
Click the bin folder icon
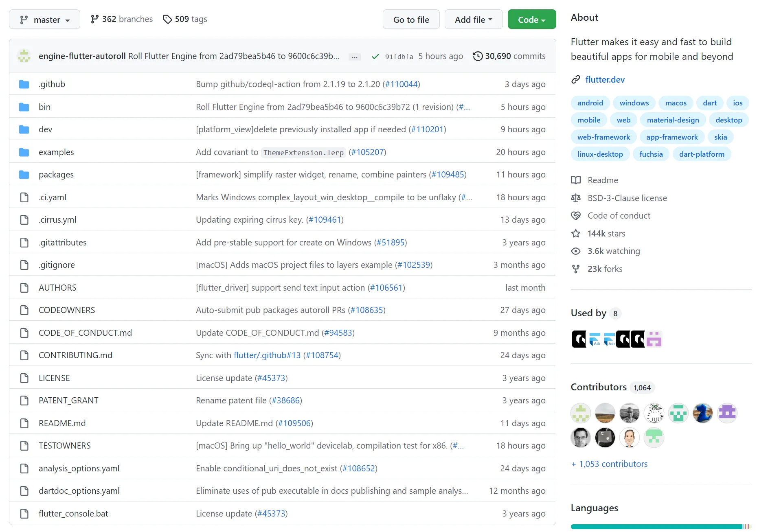coord(24,107)
